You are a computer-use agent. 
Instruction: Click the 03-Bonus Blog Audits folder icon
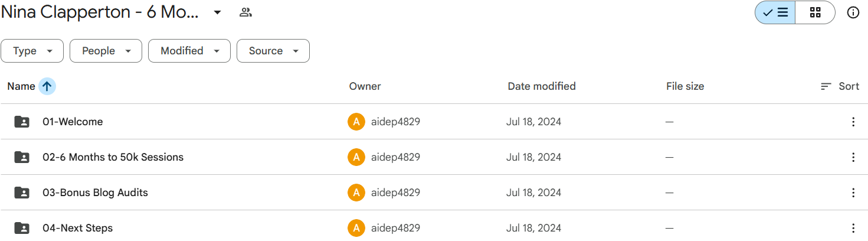pyautogui.click(x=22, y=193)
